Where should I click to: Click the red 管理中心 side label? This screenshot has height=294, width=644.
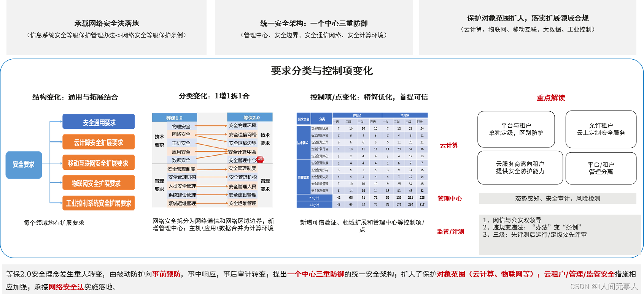click(x=450, y=199)
